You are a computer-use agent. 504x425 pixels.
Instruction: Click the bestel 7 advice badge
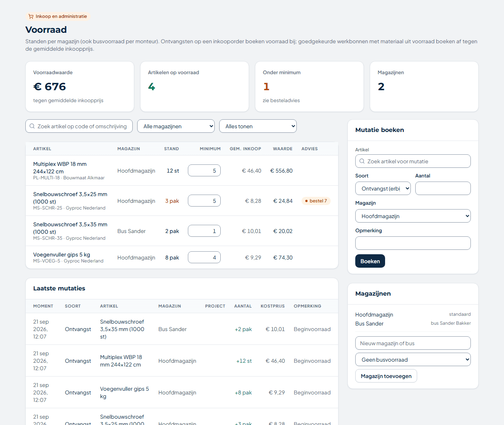coord(316,201)
